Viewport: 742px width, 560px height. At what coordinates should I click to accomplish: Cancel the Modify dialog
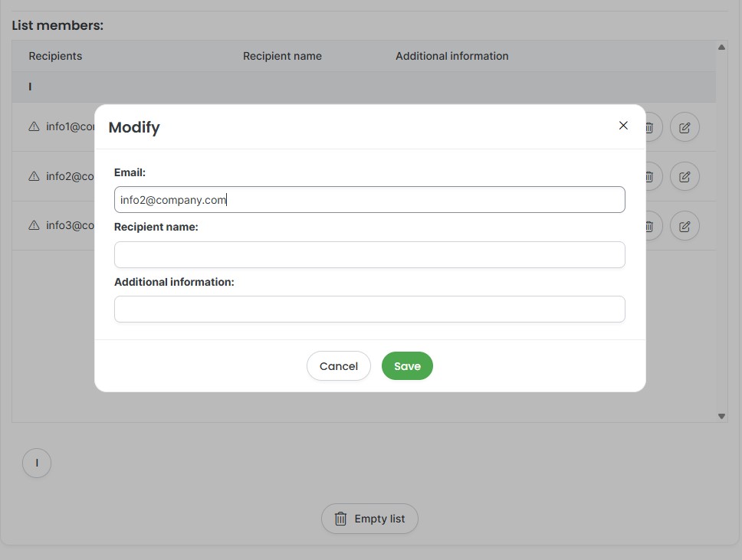click(338, 365)
